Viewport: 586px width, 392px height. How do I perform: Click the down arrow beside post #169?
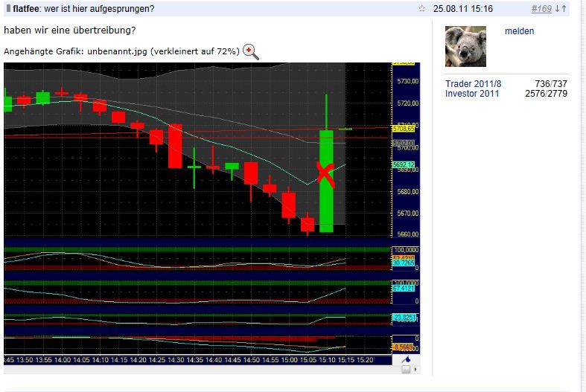click(x=556, y=9)
